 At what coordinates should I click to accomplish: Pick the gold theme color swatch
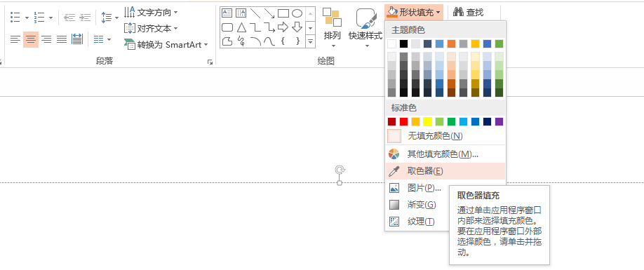click(x=475, y=44)
